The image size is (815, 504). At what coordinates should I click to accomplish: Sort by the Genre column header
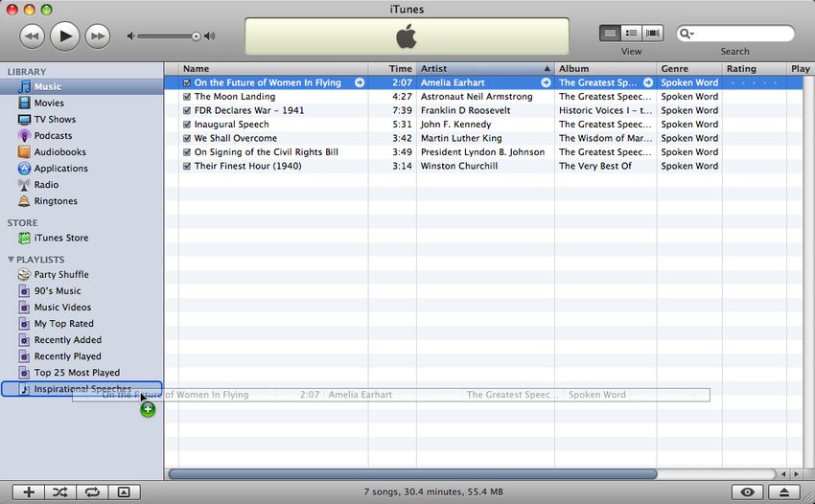point(689,69)
